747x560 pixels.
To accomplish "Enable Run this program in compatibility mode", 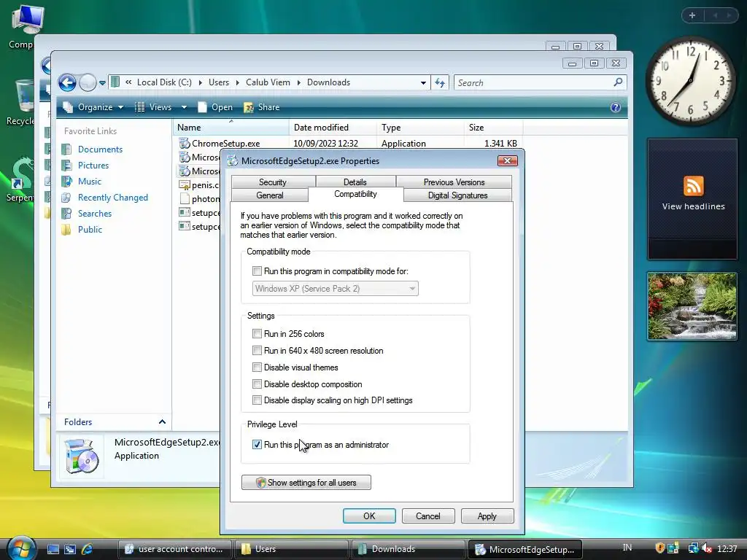I will (258, 271).
